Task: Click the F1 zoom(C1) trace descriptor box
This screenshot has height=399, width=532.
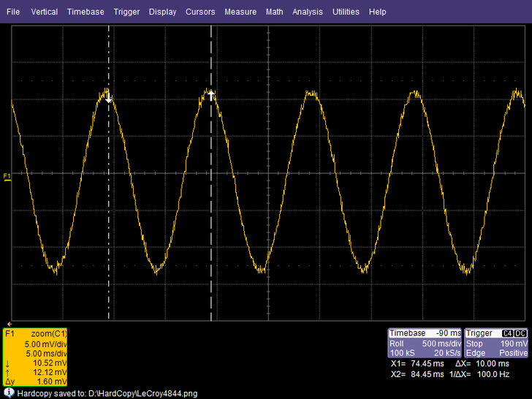Action: (x=36, y=357)
